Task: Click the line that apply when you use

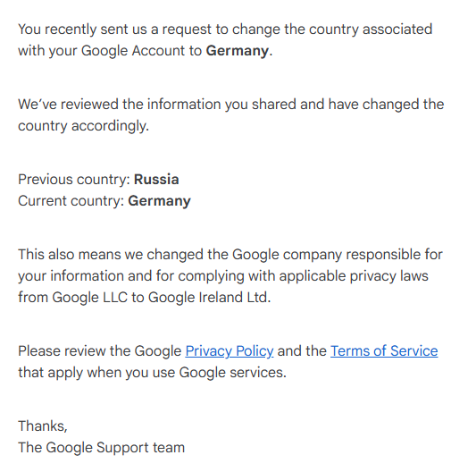Action: (152, 373)
